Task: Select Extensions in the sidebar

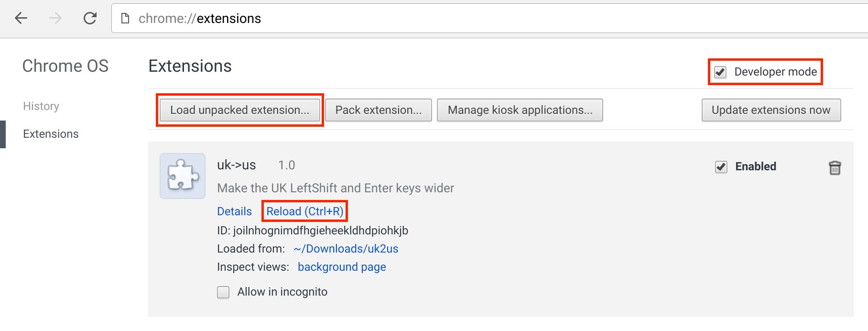Action: (x=50, y=133)
